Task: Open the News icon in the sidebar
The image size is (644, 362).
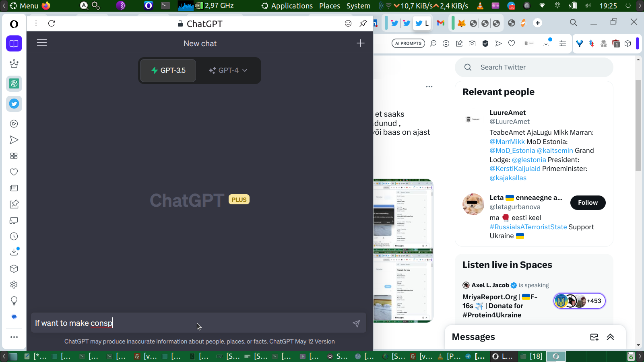Action: 14,188
